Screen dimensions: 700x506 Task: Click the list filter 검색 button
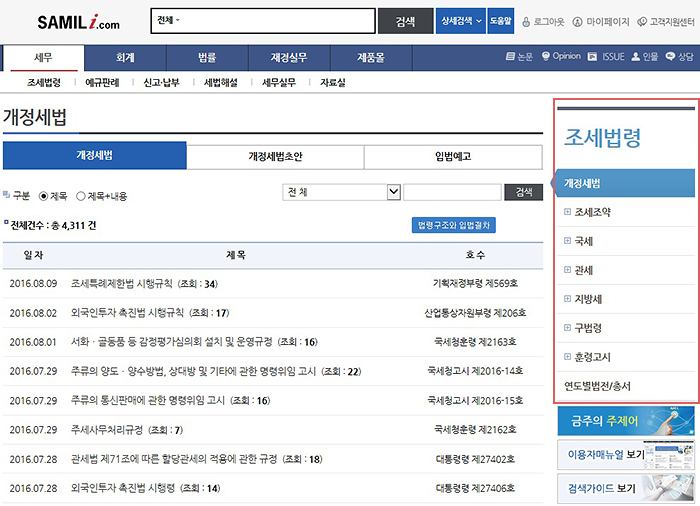click(524, 192)
